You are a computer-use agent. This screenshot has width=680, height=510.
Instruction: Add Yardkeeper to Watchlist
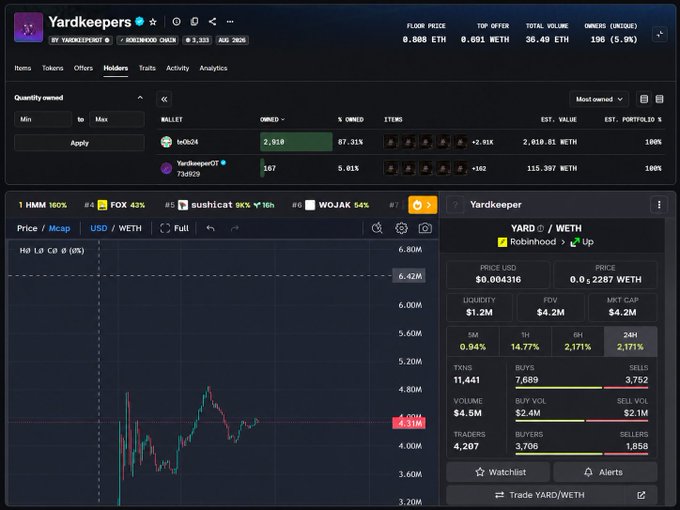click(498, 472)
